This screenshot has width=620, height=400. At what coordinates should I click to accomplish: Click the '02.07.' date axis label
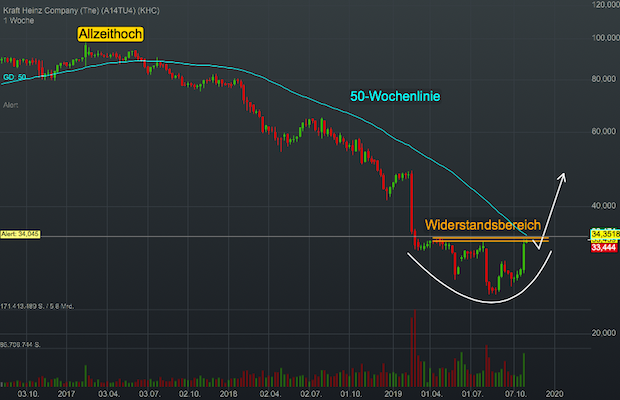pyautogui.click(x=311, y=394)
